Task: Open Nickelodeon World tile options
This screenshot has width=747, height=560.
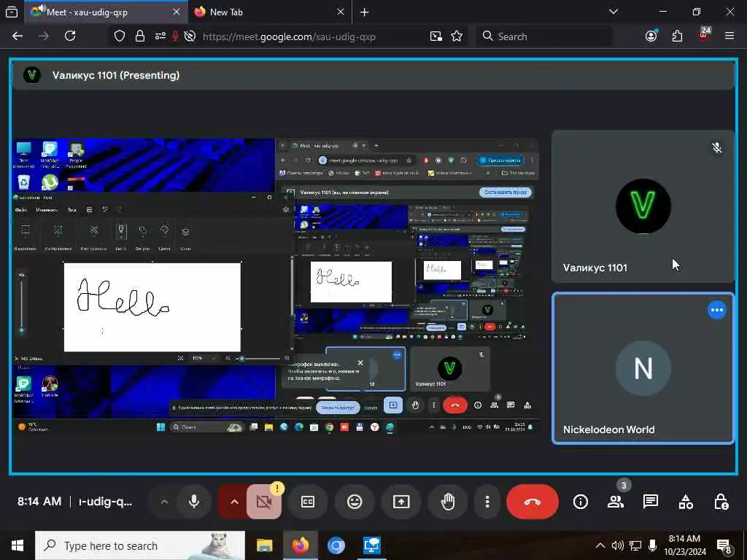Action: coord(717,310)
